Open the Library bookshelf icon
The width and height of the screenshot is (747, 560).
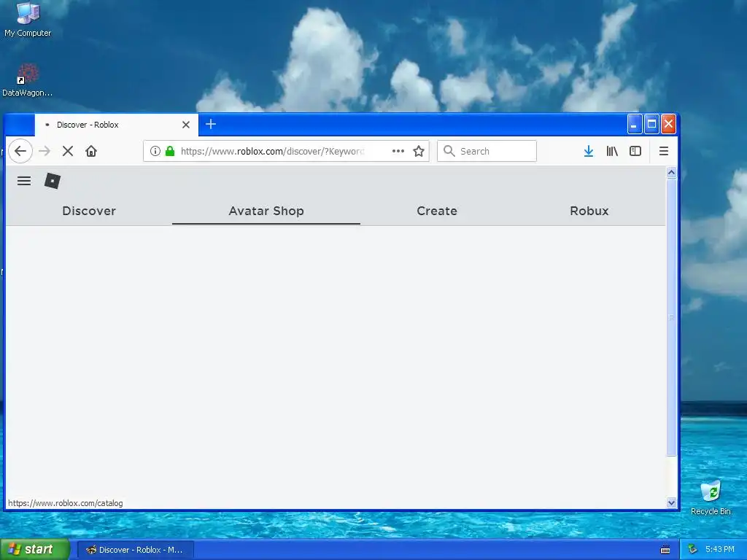(x=612, y=151)
